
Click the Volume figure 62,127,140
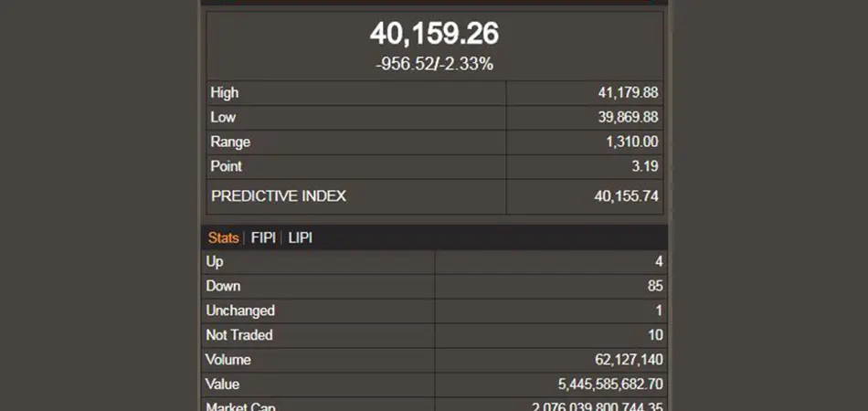point(629,360)
